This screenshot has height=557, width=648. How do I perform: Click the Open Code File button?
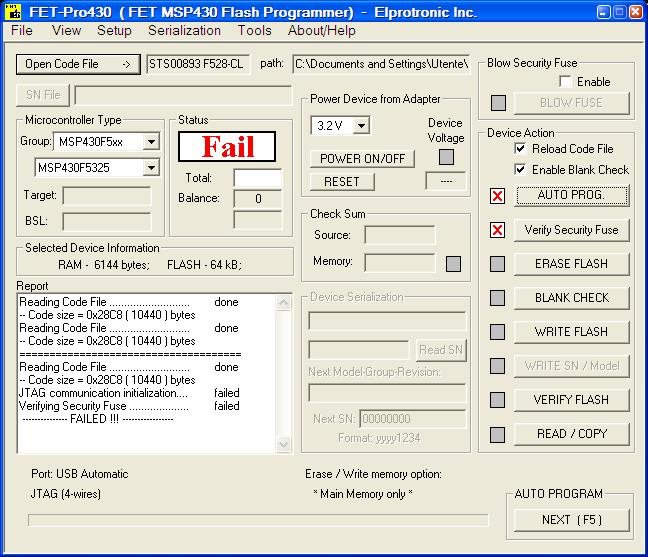click(x=78, y=64)
